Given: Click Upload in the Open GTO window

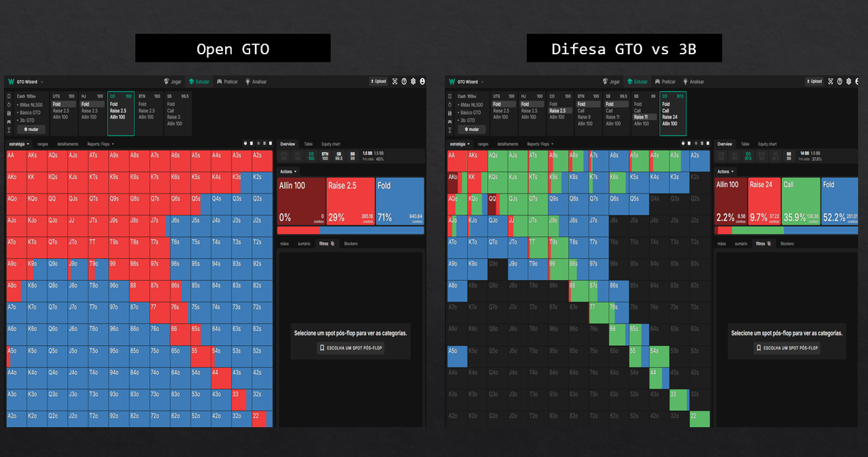Looking at the screenshot, I should [378, 81].
